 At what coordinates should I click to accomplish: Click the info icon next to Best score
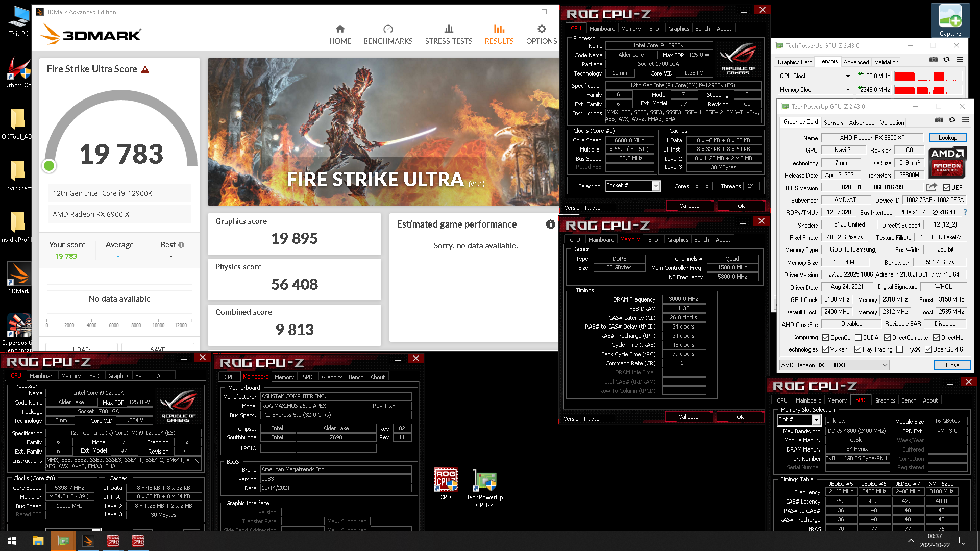[181, 245]
